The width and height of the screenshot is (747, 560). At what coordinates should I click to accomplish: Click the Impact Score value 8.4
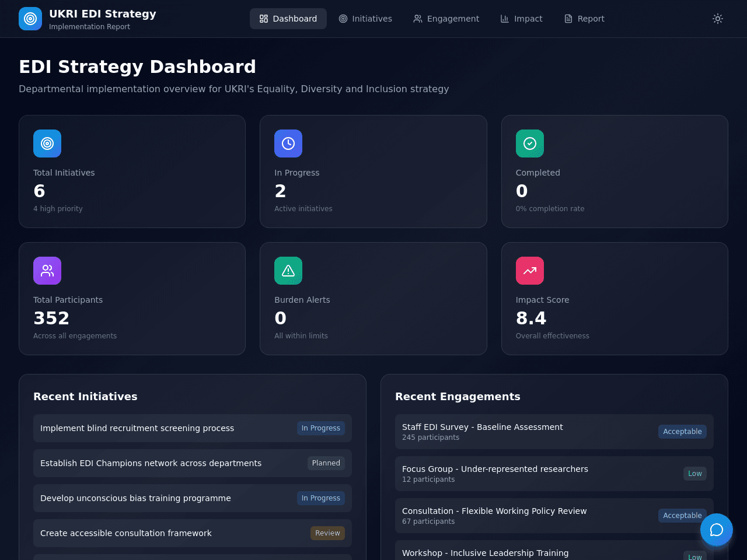(x=531, y=318)
